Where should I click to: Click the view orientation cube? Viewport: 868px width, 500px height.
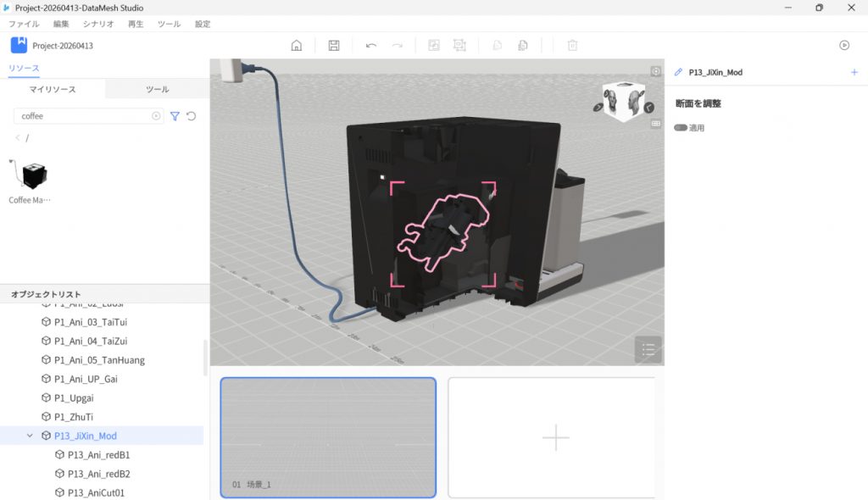click(x=623, y=103)
